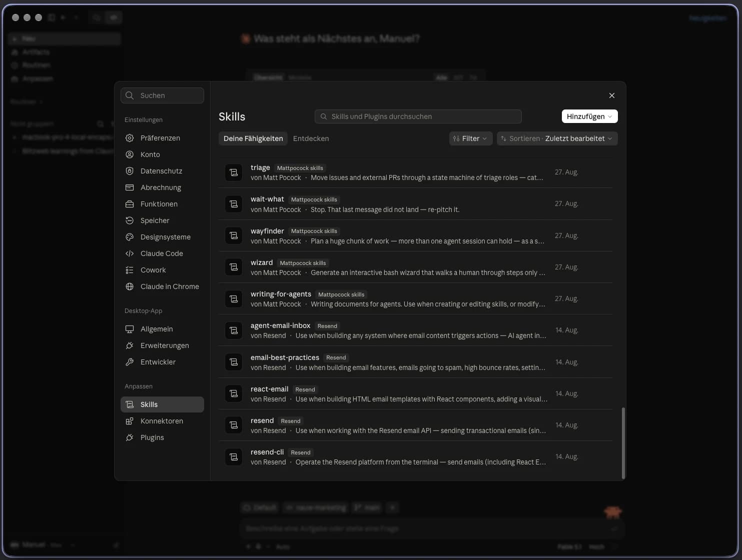This screenshot has width=742, height=560.
Task: Open the resend skill entry
Action: point(415,425)
